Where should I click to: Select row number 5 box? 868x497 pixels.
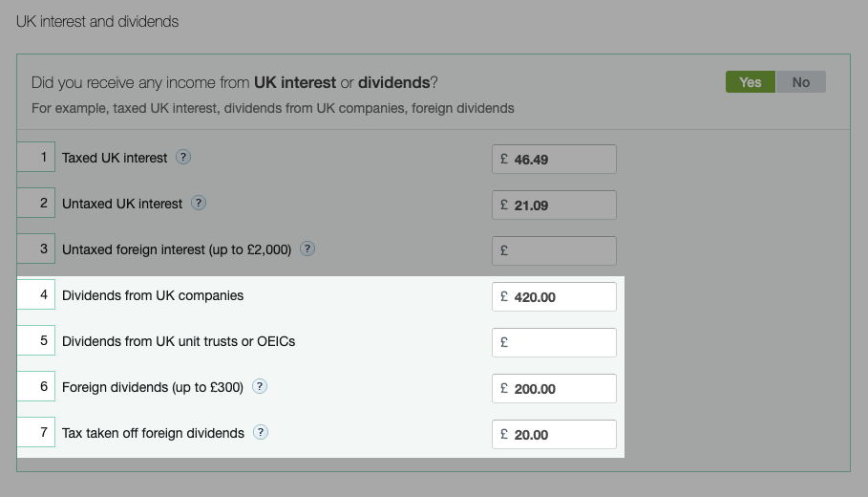(x=36, y=340)
